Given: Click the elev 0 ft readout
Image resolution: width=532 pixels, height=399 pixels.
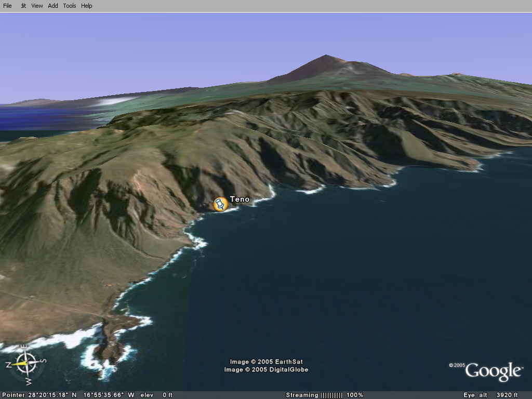Looking at the screenshot, I should click(156, 395).
